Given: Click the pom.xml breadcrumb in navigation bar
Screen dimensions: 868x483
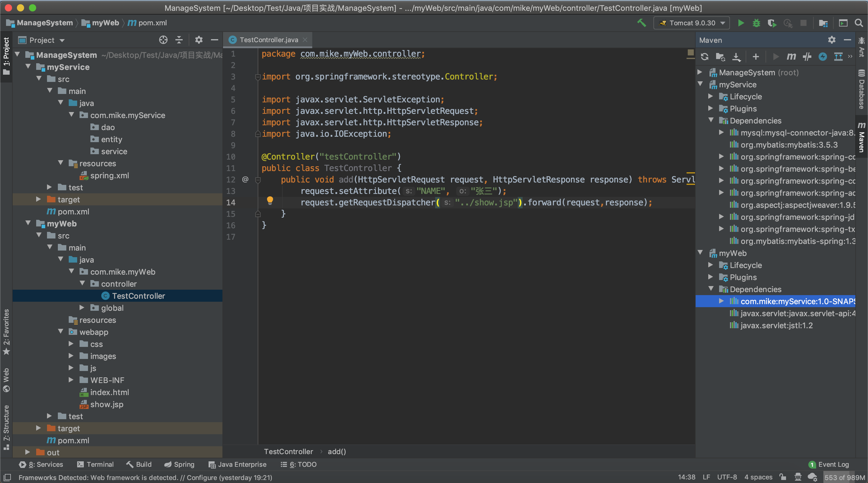Looking at the screenshot, I should (x=147, y=23).
